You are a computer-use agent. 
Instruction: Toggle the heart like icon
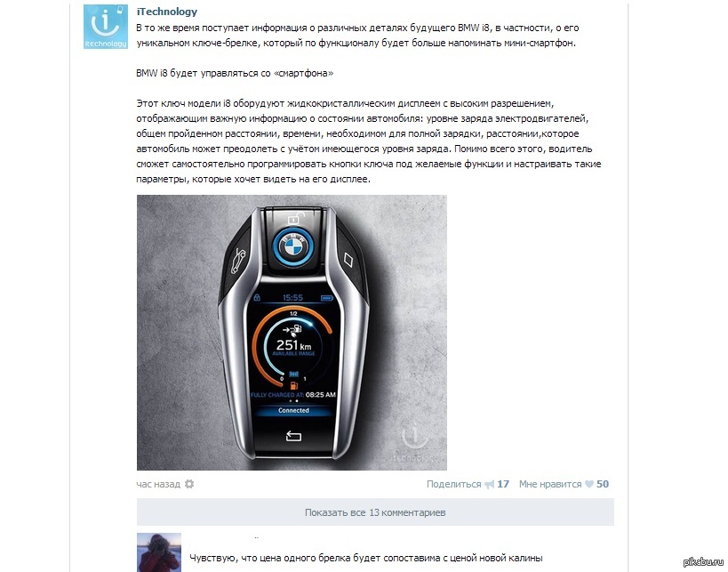click(589, 484)
